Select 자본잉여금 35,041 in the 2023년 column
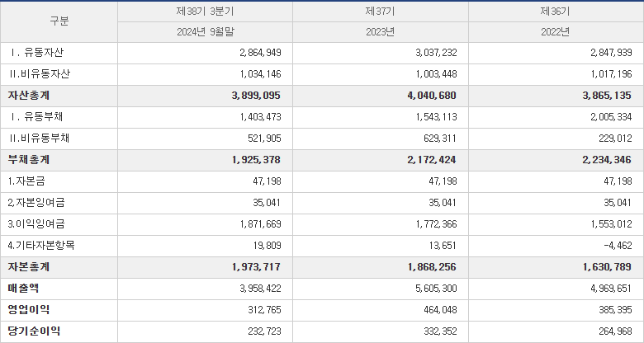Viewport: 644px width, 343px height. [443, 203]
